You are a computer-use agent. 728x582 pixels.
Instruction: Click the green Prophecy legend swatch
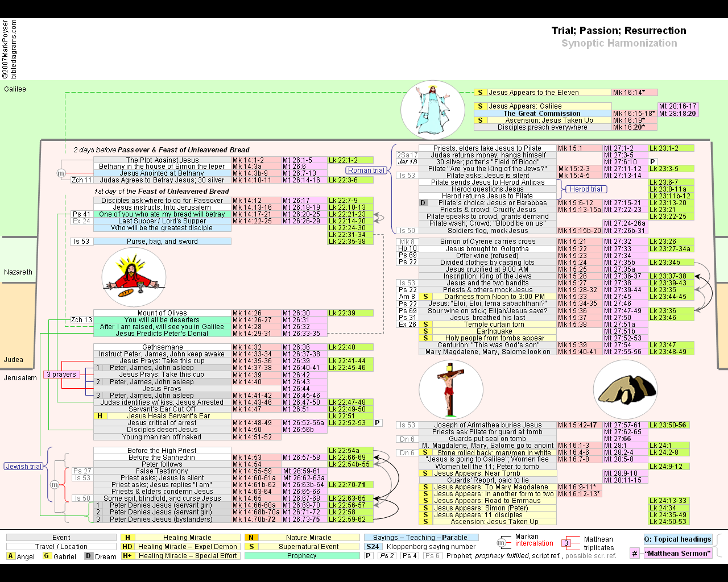pyautogui.click(x=302, y=556)
